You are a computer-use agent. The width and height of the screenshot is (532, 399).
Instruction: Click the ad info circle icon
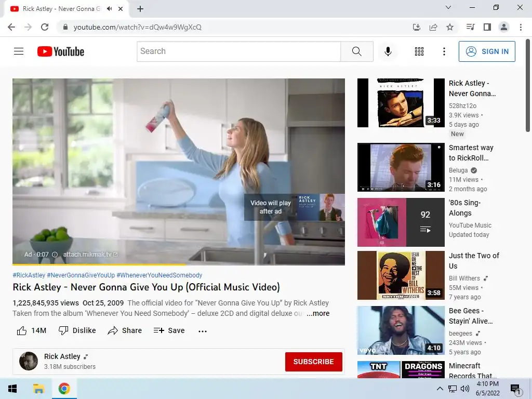(55, 255)
